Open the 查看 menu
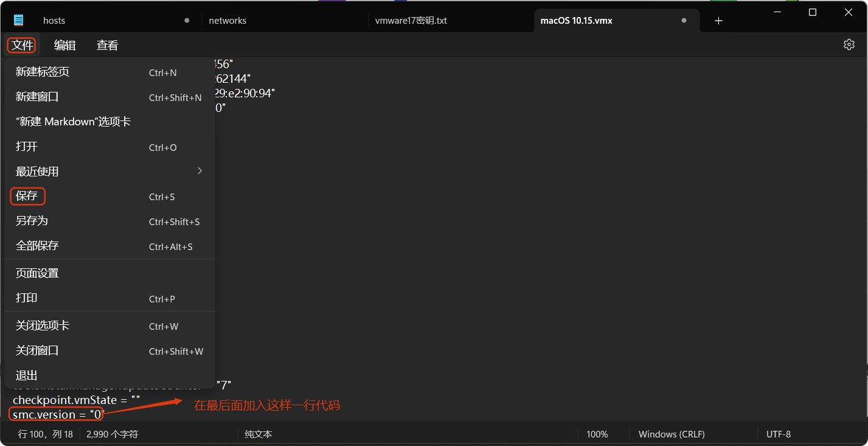 (107, 44)
